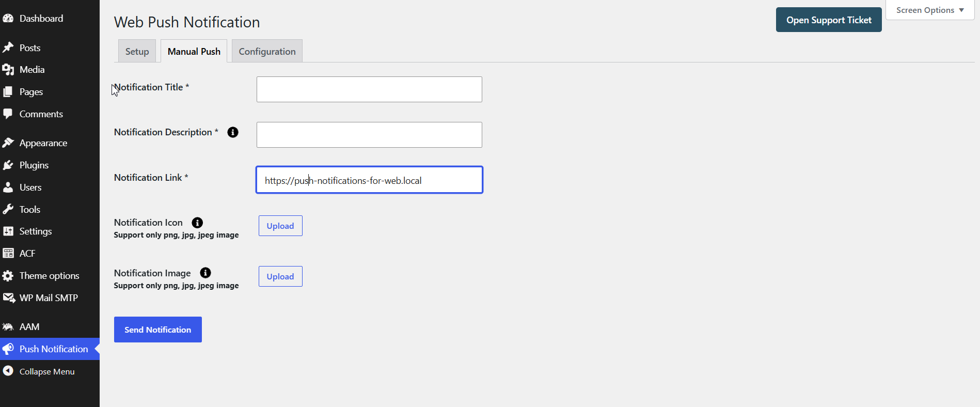This screenshot has height=407, width=980.
Task: Click the Notification Image info icon
Action: click(206, 273)
